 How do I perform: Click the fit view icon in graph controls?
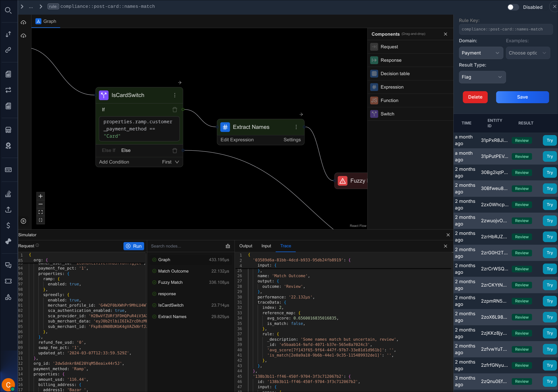coord(41,212)
